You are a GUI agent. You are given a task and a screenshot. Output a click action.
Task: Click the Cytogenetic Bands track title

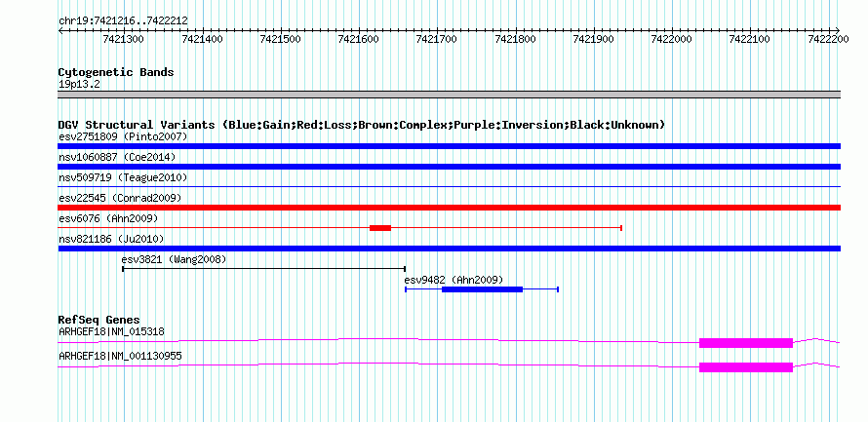116,72
